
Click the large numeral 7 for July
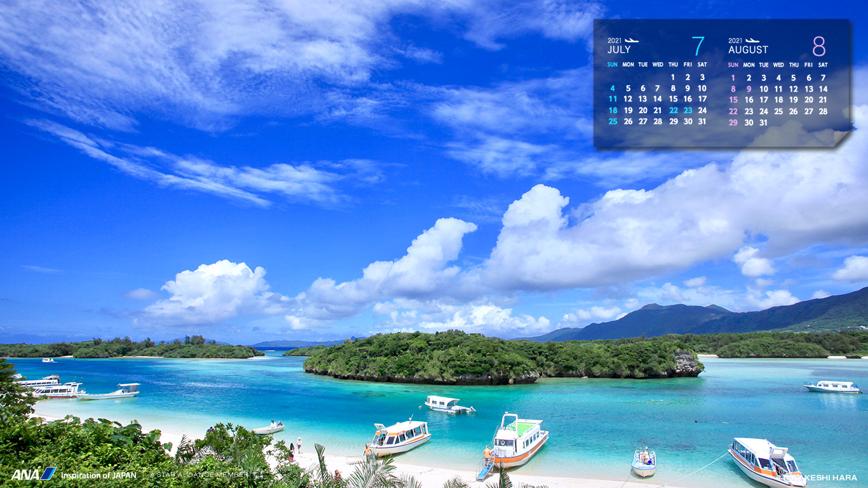pyautogui.click(x=698, y=46)
